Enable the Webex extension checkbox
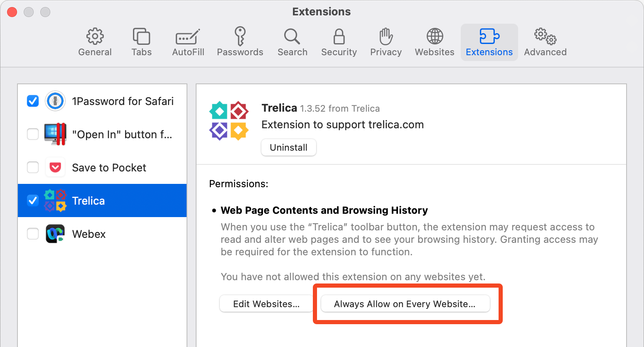 pos(33,234)
